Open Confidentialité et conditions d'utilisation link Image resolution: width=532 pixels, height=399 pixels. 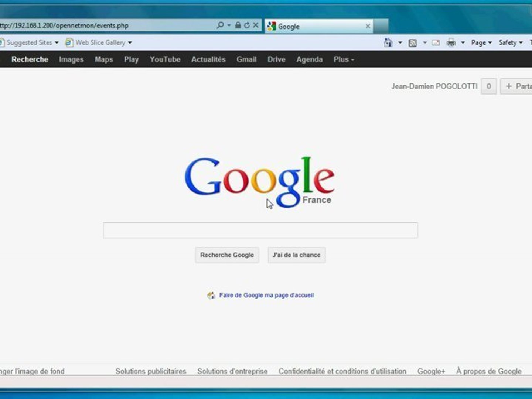[x=342, y=371]
